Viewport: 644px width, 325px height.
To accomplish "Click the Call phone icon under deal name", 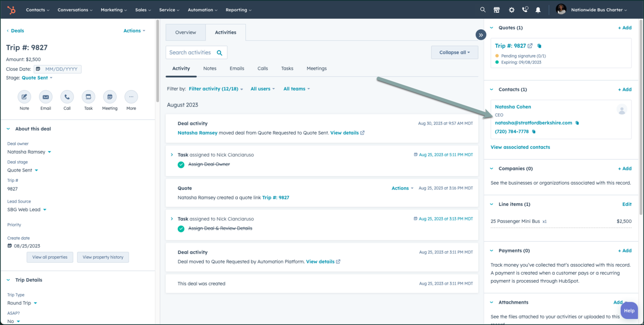I will click(x=67, y=97).
